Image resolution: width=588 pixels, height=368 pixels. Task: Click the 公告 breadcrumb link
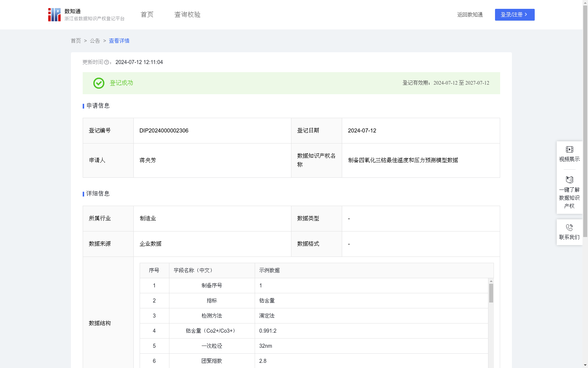click(95, 41)
